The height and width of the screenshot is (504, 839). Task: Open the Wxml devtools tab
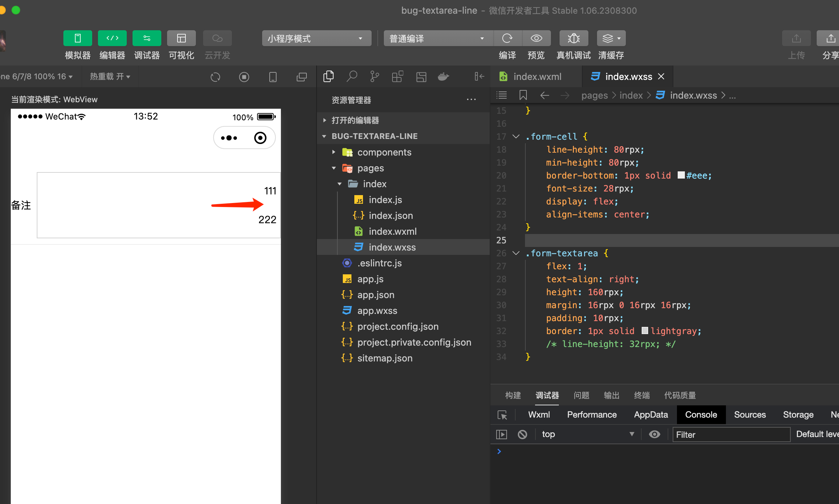pos(539,415)
